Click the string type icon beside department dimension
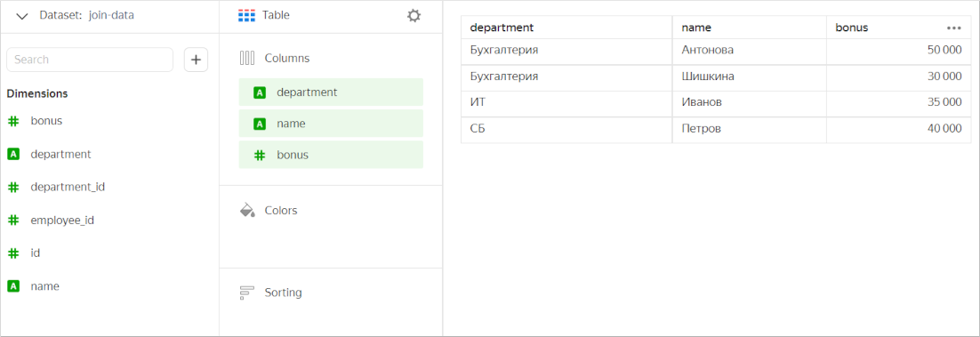Screen dimensions: 980x337 pyautogui.click(x=13, y=154)
